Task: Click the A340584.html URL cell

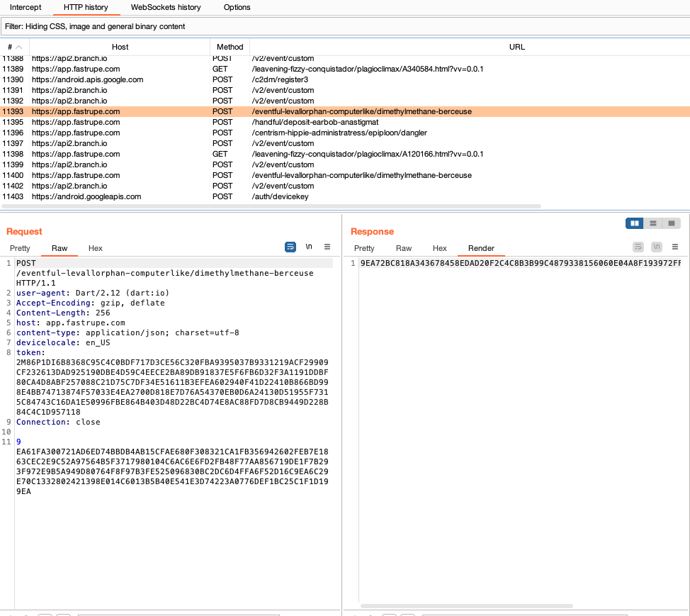Action: pyautogui.click(x=368, y=69)
